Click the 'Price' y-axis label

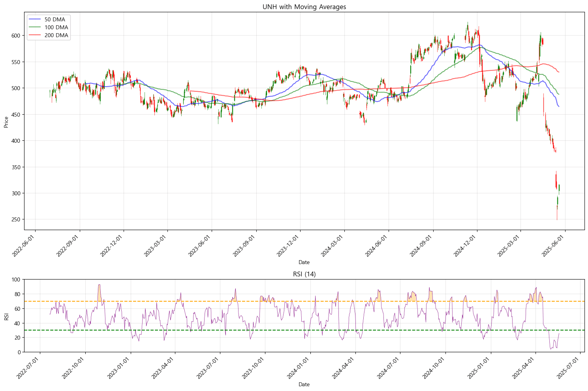(6, 122)
